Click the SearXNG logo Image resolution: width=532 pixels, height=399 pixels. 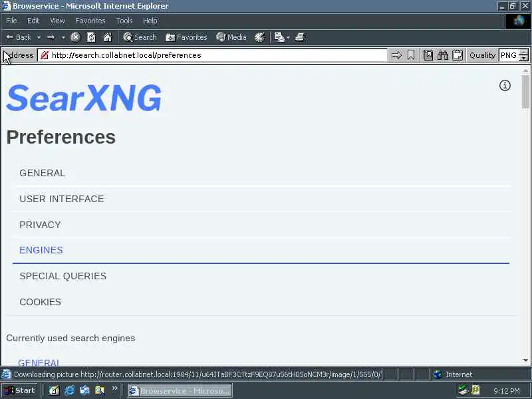point(84,98)
